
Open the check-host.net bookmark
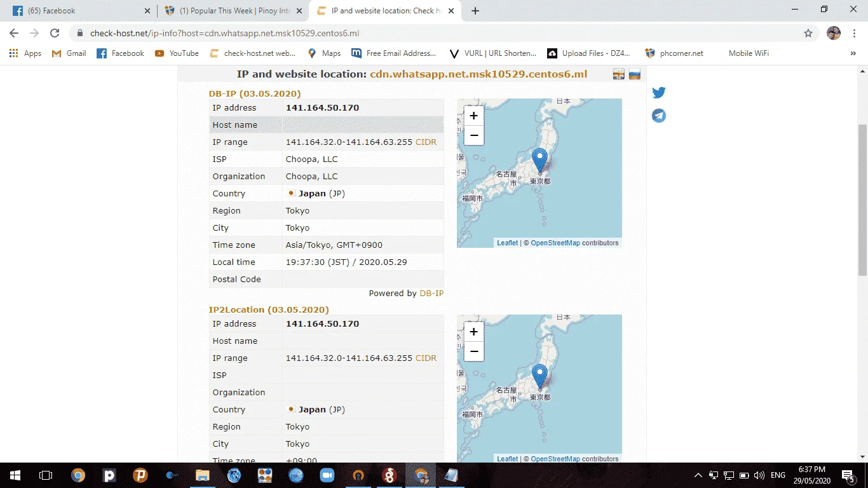click(252, 53)
